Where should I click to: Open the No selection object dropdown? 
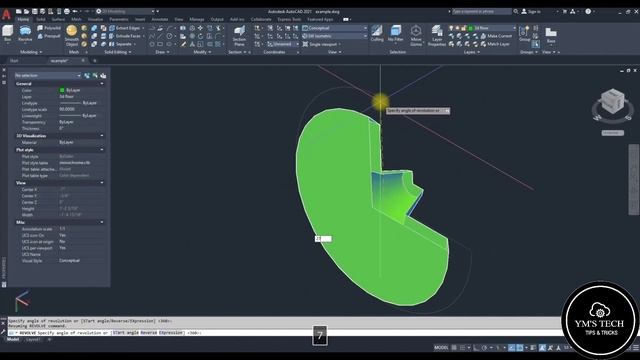point(48,76)
